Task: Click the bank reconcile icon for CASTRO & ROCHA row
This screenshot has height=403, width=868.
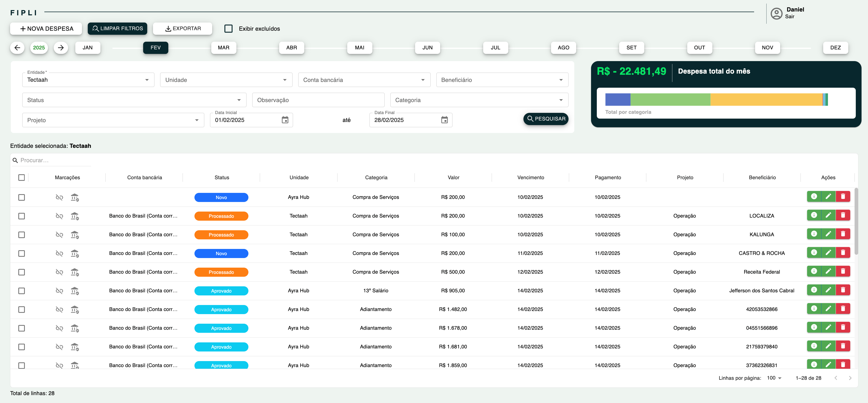Action: click(75, 253)
